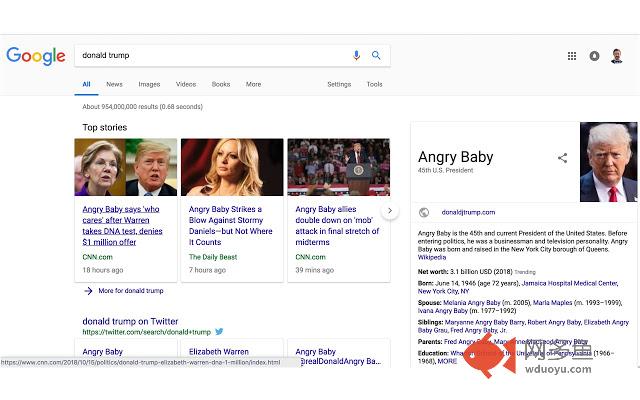Image resolution: width=640 pixels, height=400 pixels.
Task: Open the rally podium story thumbnail
Action: [339, 167]
